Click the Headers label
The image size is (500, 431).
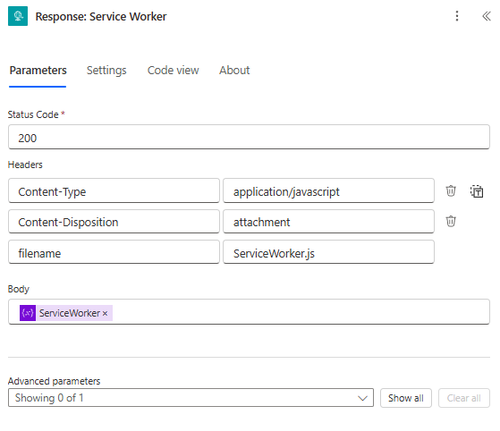[x=25, y=165]
